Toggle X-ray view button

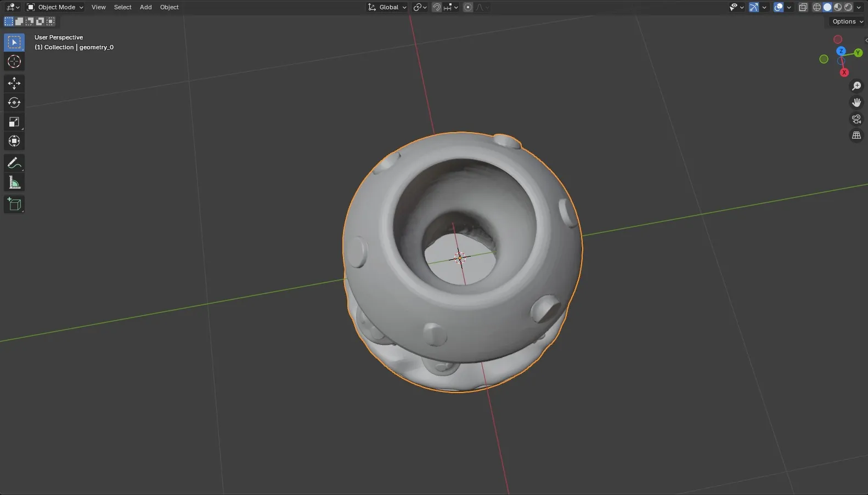tap(803, 7)
